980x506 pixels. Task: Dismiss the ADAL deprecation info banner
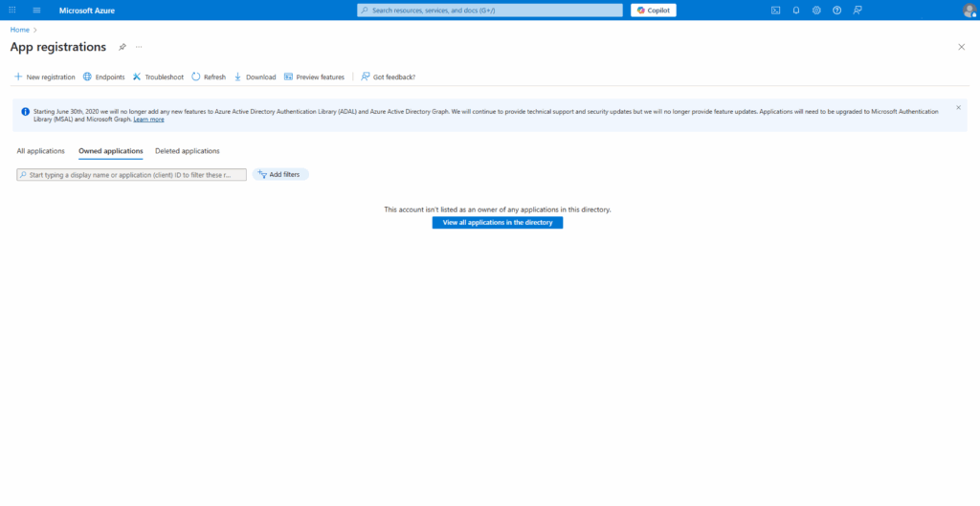(x=958, y=107)
